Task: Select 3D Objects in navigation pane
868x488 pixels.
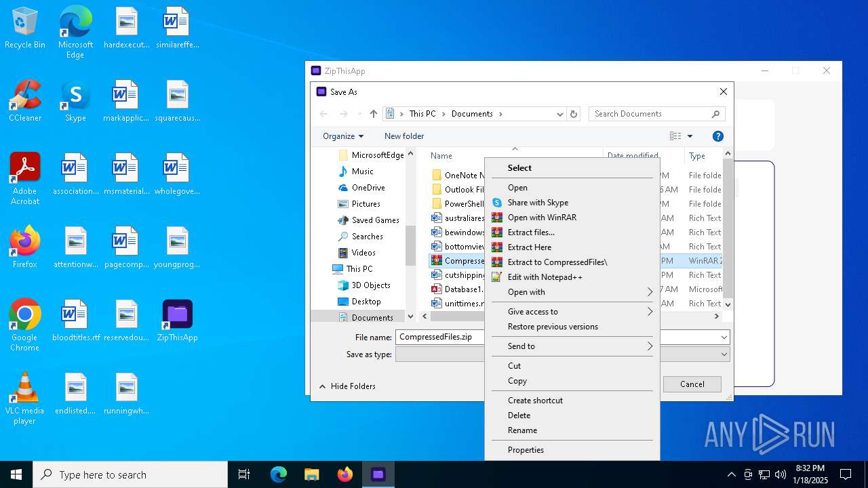Action: point(371,285)
